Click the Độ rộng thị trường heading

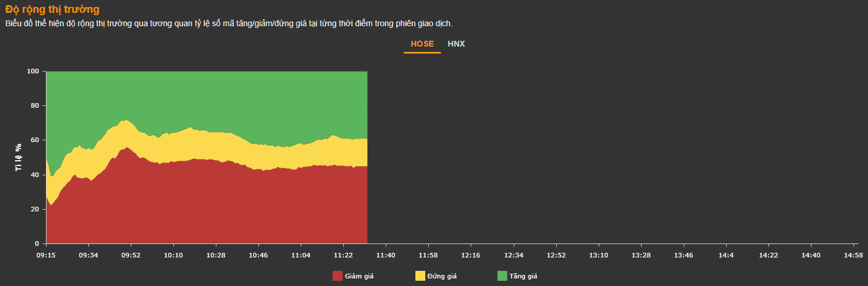point(52,9)
